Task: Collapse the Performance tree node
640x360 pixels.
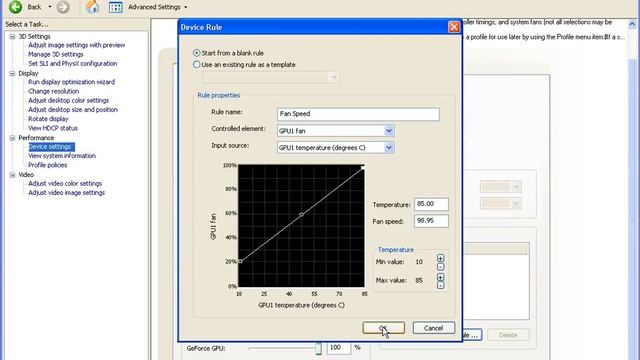Action: pyautogui.click(x=12, y=138)
